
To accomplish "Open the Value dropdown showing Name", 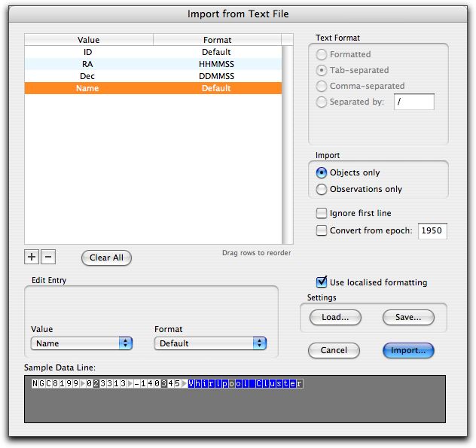I will point(81,343).
